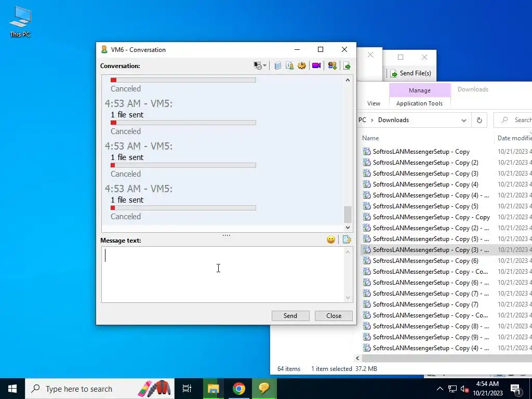Click the Send button
The width and height of the screenshot is (532, 399).
tap(290, 315)
